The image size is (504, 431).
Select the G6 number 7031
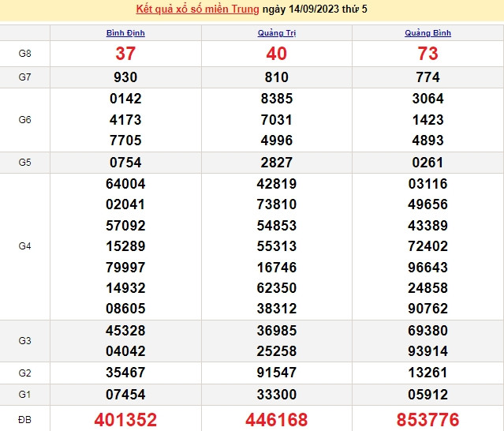[x=277, y=120]
